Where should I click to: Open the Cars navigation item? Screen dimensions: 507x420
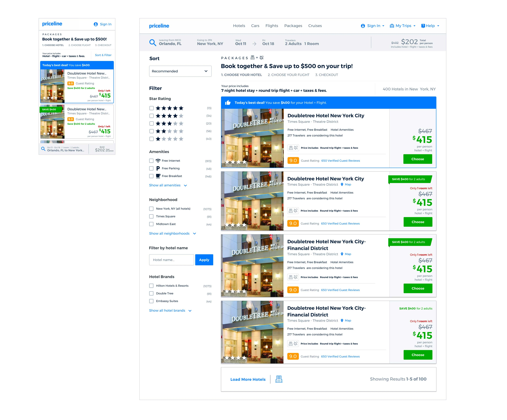[255, 26]
